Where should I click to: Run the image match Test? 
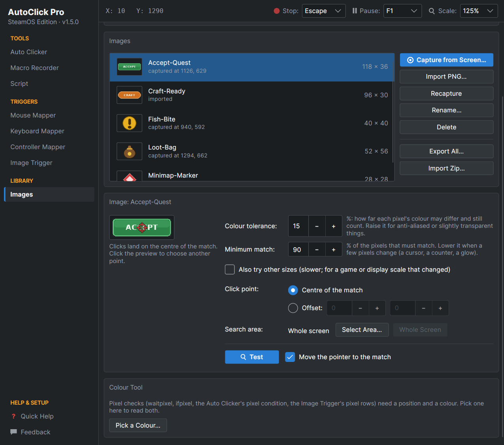pyautogui.click(x=252, y=357)
